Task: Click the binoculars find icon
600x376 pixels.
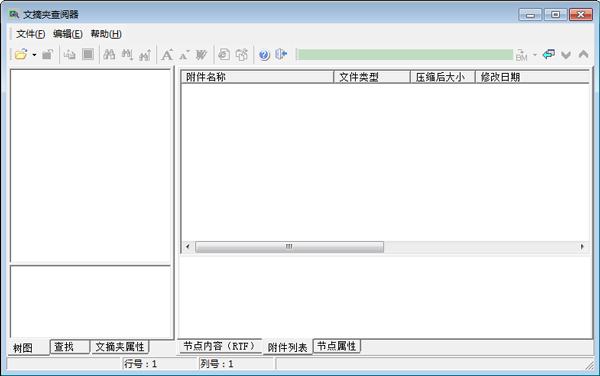Action: tap(109, 54)
